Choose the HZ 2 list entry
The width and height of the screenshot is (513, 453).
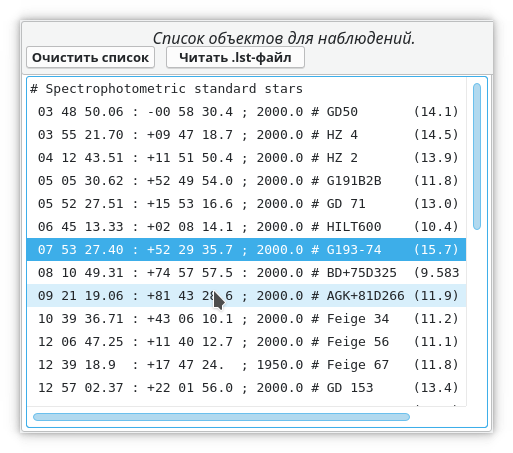click(246, 158)
